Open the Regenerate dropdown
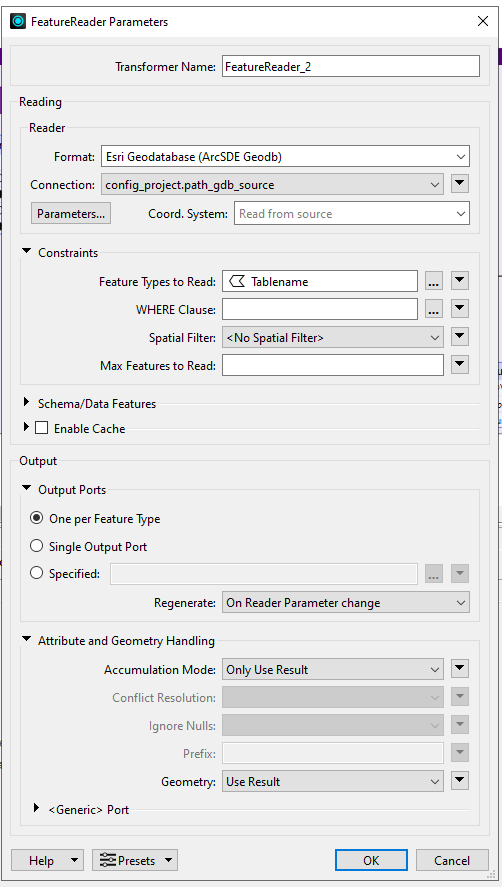Image resolution: width=502 pixels, height=887 pixels. 346,602
